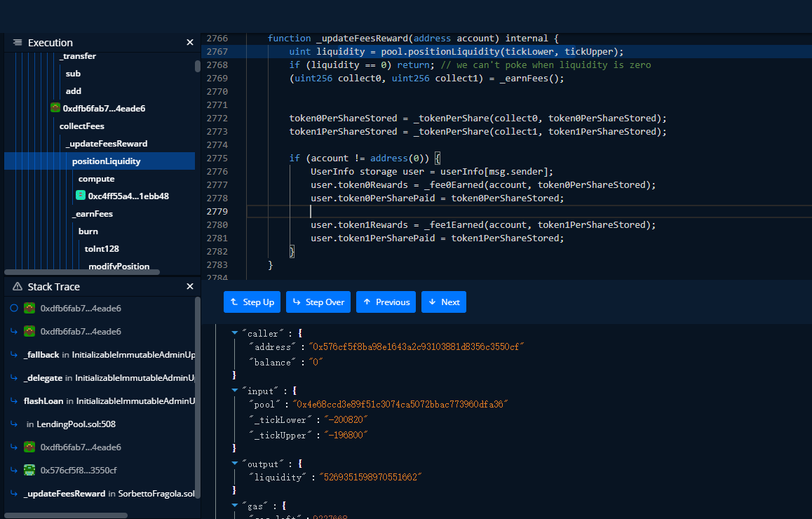
Task: Select first 0xdfb6fab7...4eade6 stack frame with circle
Action: pyautogui.click(x=81, y=309)
